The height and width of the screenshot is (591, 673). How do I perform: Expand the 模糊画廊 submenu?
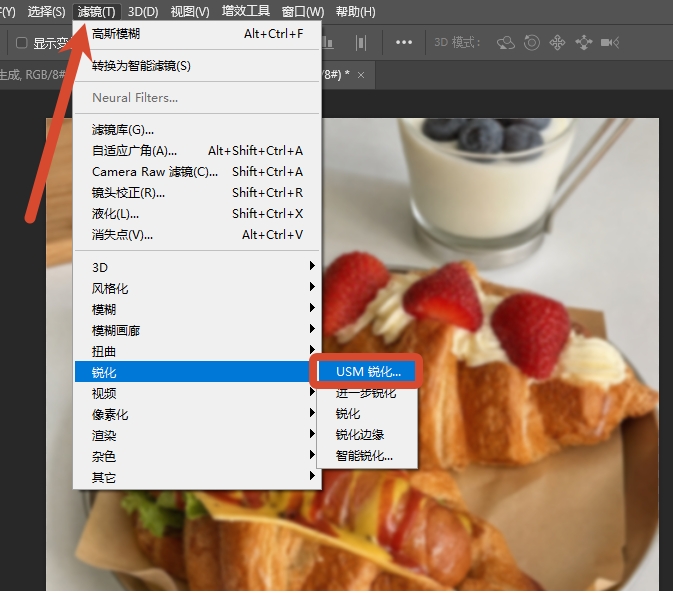197,330
